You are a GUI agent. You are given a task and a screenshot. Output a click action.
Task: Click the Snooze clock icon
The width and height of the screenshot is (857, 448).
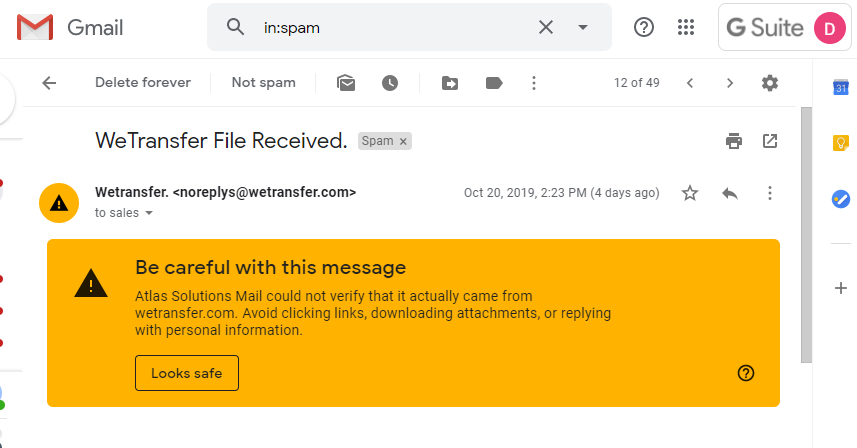pos(390,83)
